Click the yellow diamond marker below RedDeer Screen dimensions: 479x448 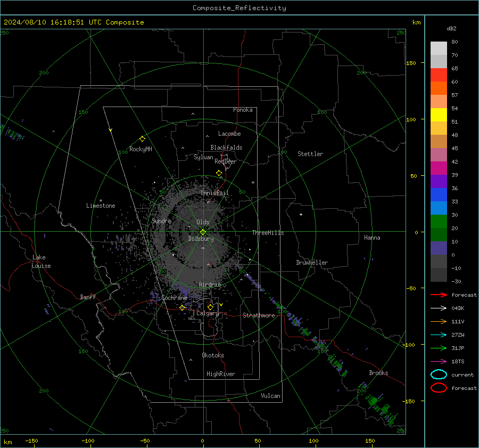click(x=219, y=173)
